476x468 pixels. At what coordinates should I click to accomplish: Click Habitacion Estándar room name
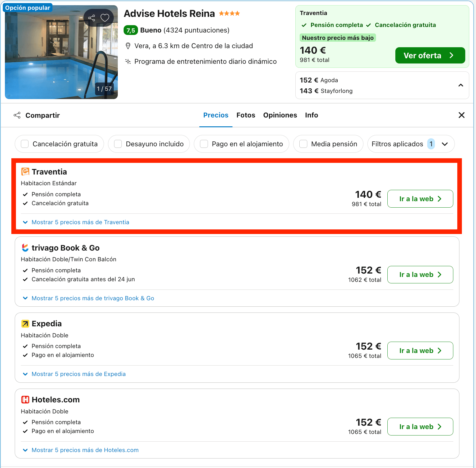coord(49,183)
